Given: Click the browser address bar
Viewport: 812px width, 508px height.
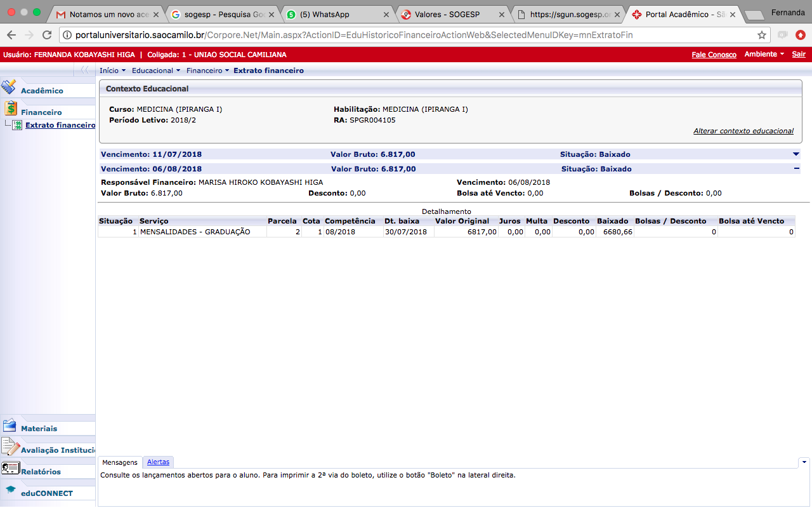Looking at the screenshot, I should coord(406,35).
